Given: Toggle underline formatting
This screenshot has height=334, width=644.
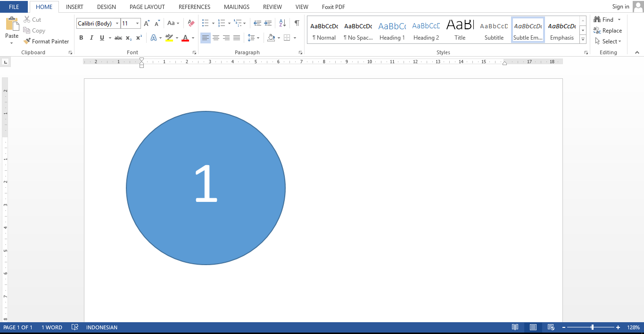Looking at the screenshot, I should click(101, 38).
